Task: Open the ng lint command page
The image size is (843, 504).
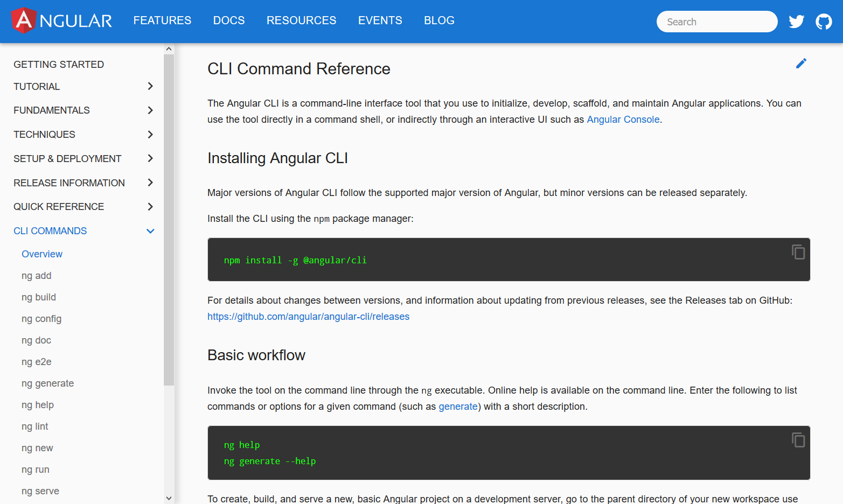Action: pyautogui.click(x=35, y=426)
